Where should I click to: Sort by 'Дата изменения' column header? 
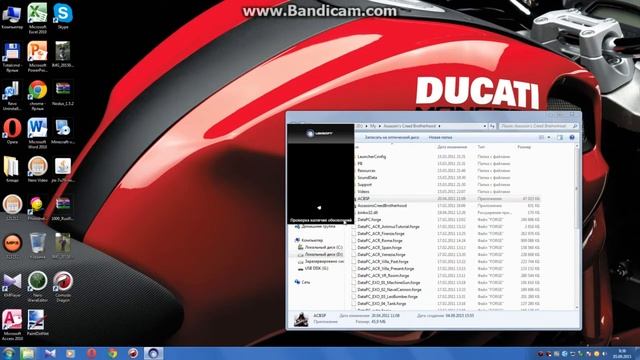(452, 147)
